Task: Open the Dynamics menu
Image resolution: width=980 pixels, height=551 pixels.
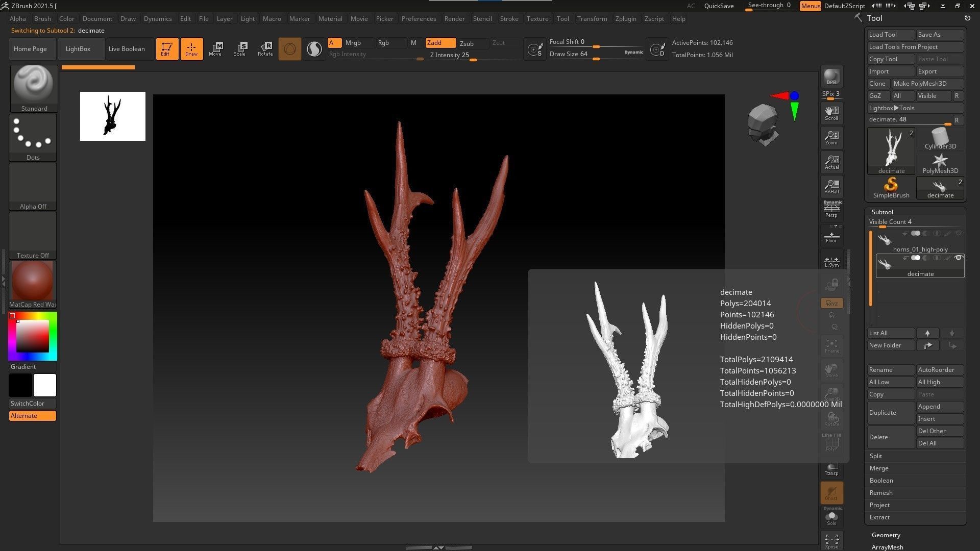Action: pos(158,19)
